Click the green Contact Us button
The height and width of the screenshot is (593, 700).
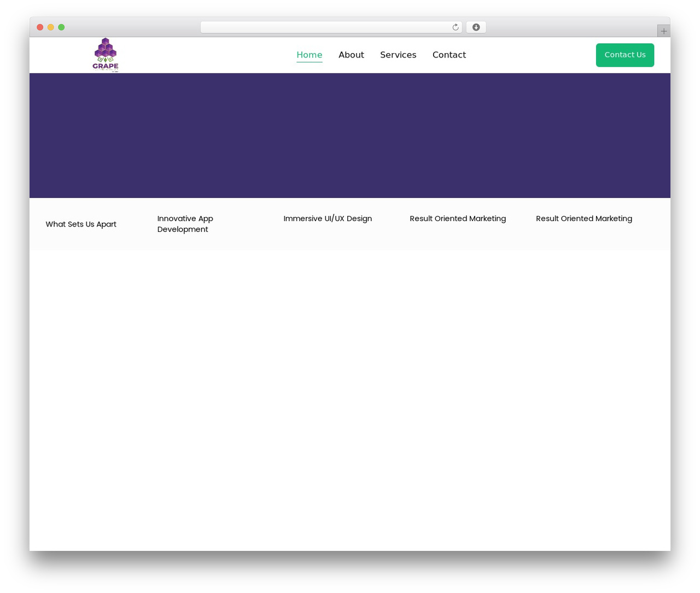point(625,55)
